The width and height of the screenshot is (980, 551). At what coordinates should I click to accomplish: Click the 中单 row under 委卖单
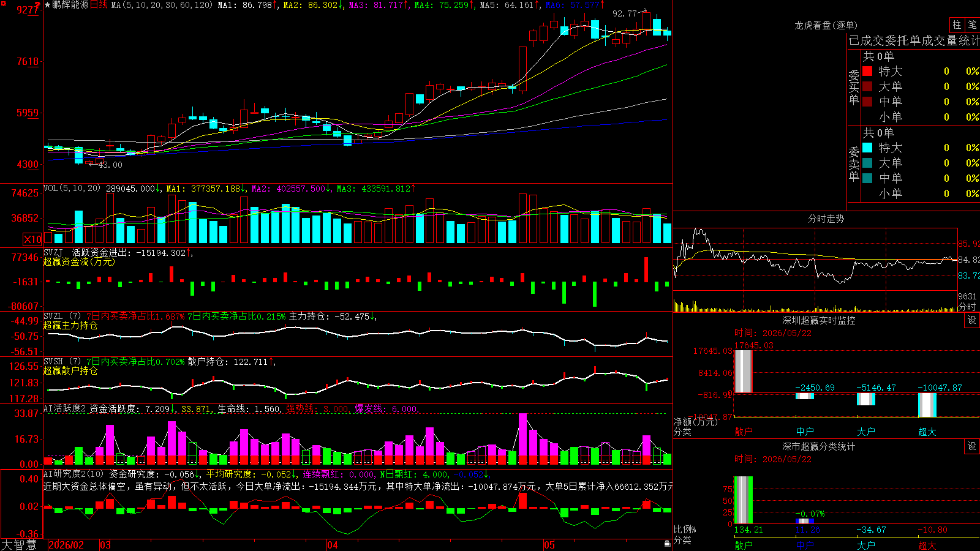[x=921, y=178]
